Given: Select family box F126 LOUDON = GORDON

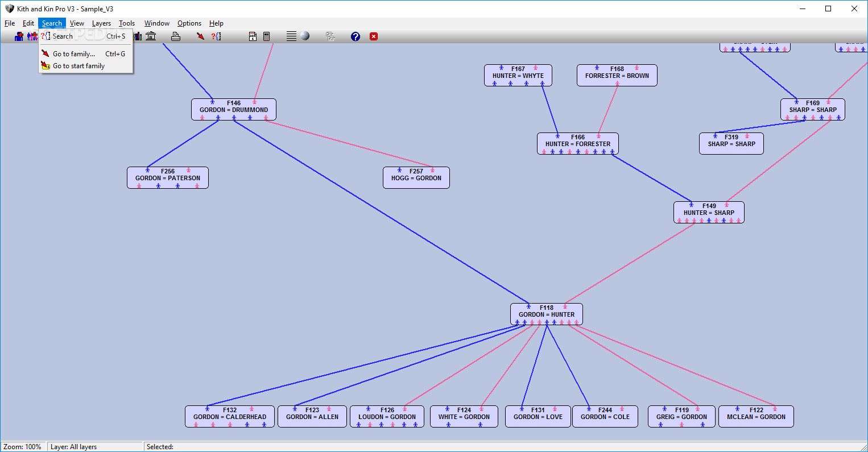Looking at the screenshot, I should 387,416.
